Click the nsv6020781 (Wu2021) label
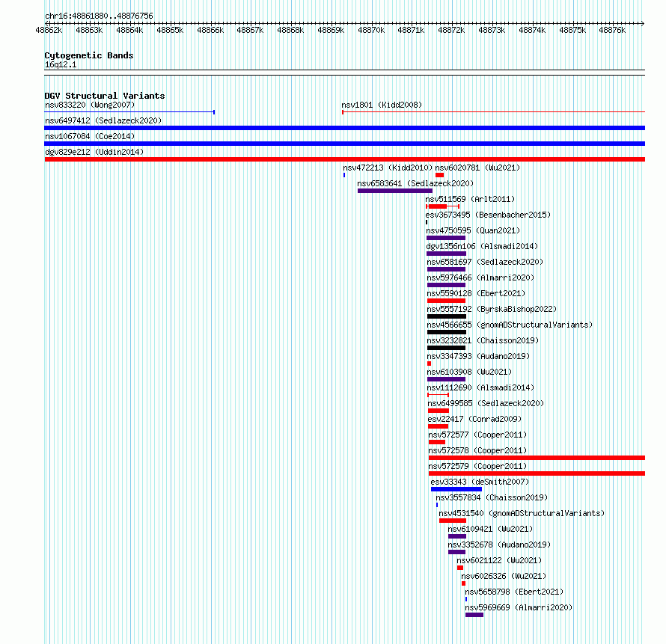666x644 pixels. tap(477, 168)
